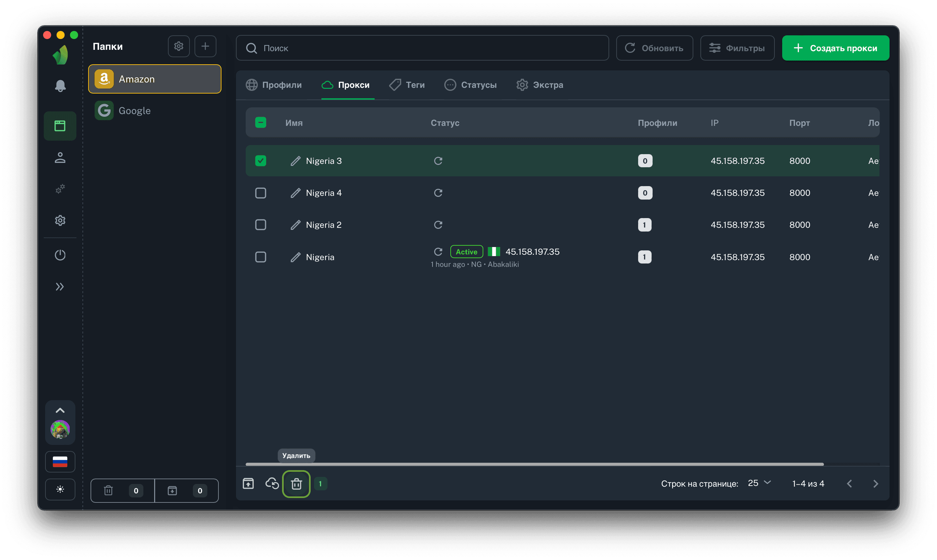937x560 pixels.
Task: Uncheck the Nigeria 3 row checkbox
Action: [x=261, y=161]
